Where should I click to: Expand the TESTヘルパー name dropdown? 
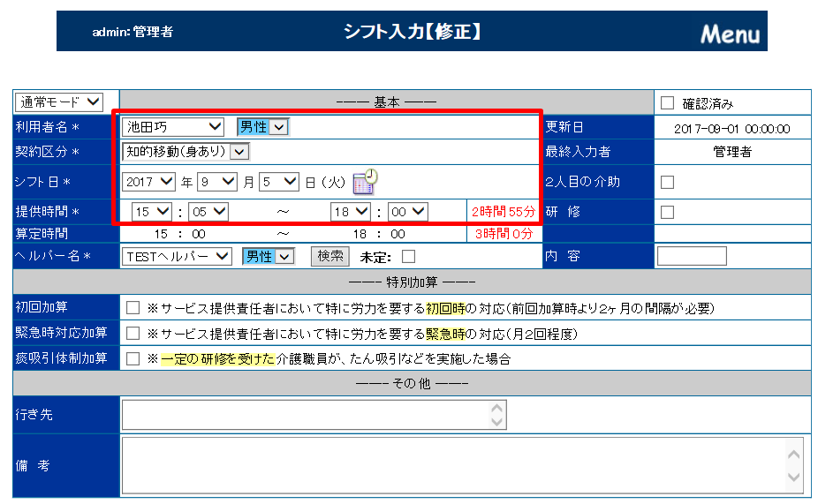[178, 256]
